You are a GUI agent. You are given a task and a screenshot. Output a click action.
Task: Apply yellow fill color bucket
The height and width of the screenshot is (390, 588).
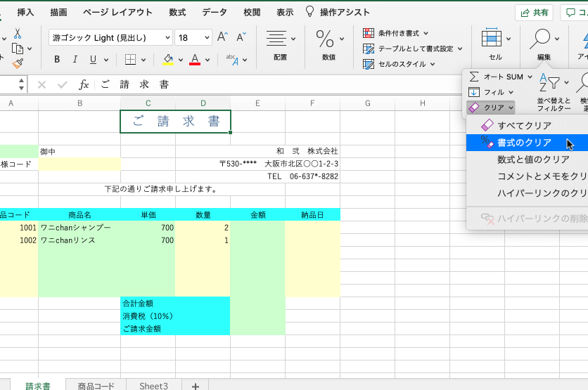point(168,59)
